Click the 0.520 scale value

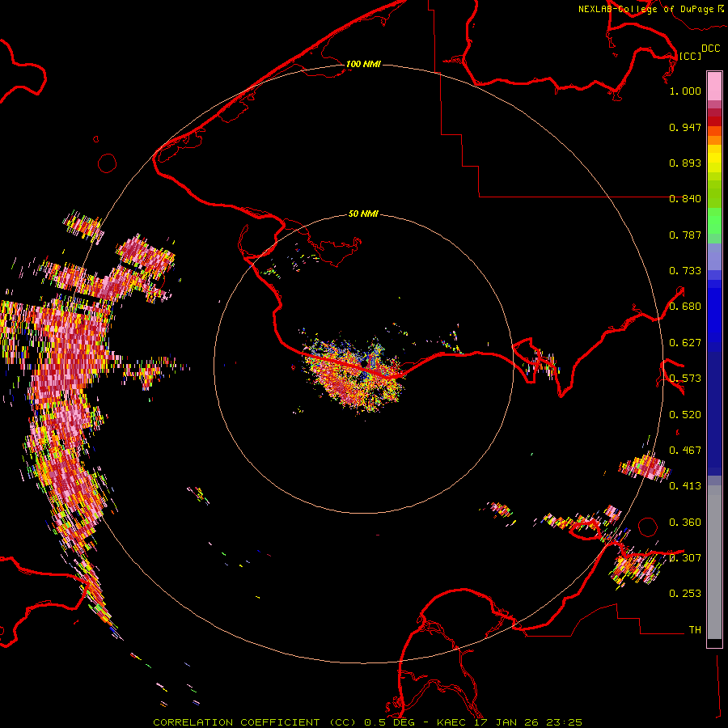[x=685, y=415]
